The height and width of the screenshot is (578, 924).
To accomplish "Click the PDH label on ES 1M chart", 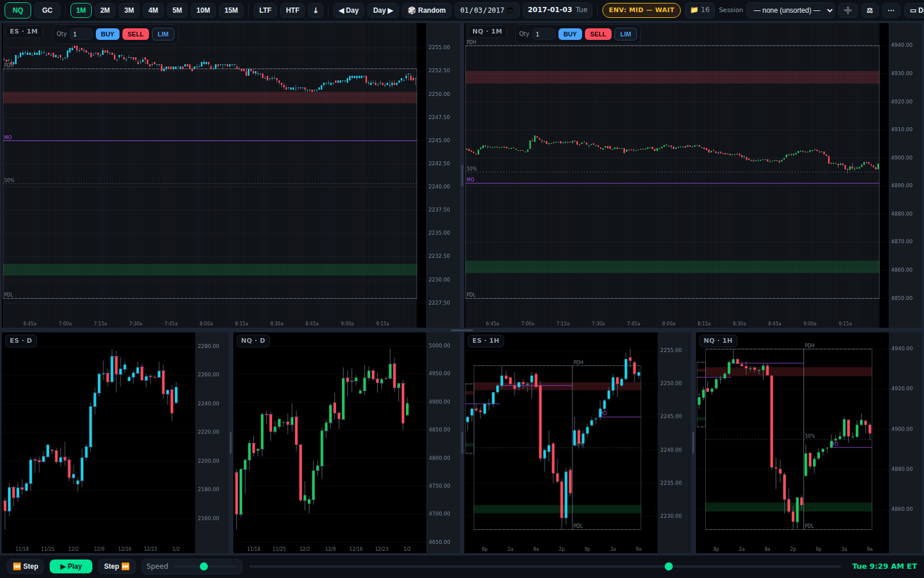I will (x=8, y=65).
